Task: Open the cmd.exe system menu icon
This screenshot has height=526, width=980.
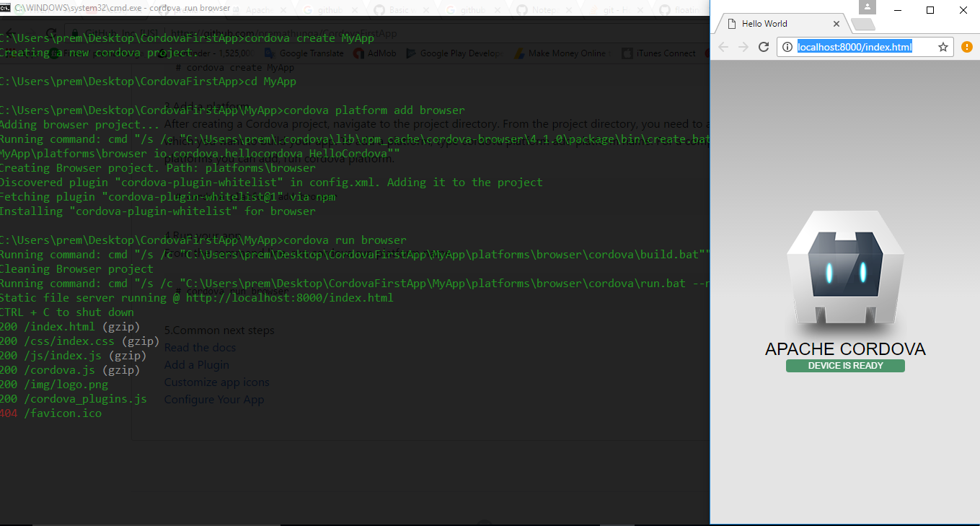Action: 5,7
